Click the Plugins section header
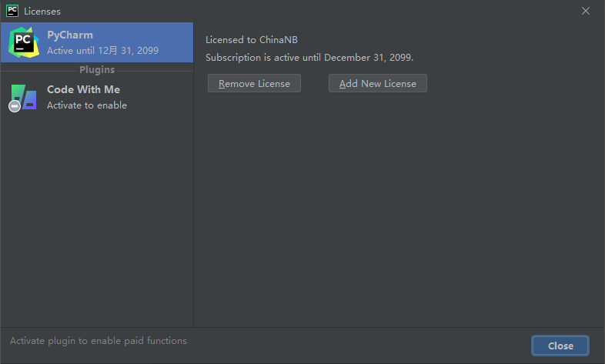The width and height of the screenshot is (605, 364). pos(97,70)
